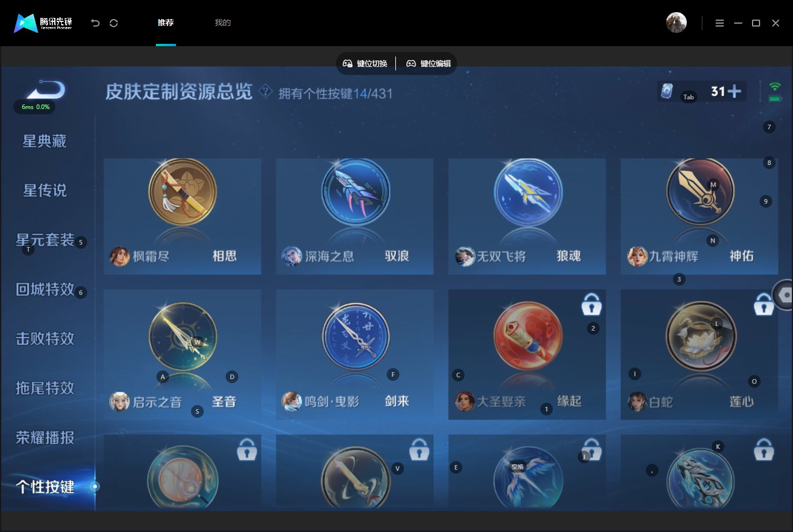Image resolution: width=793 pixels, height=532 pixels.
Task: Click the plus icon beside 31
Action: point(734,91)
